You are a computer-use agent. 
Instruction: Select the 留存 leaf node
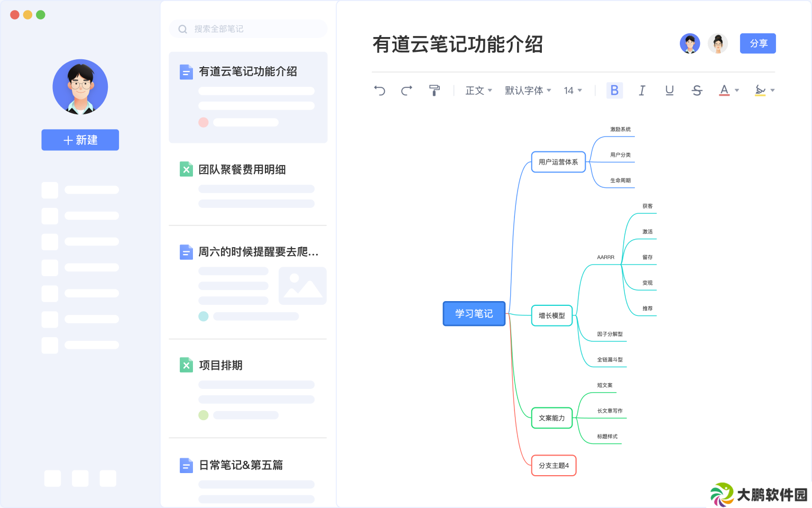point(648,257)
